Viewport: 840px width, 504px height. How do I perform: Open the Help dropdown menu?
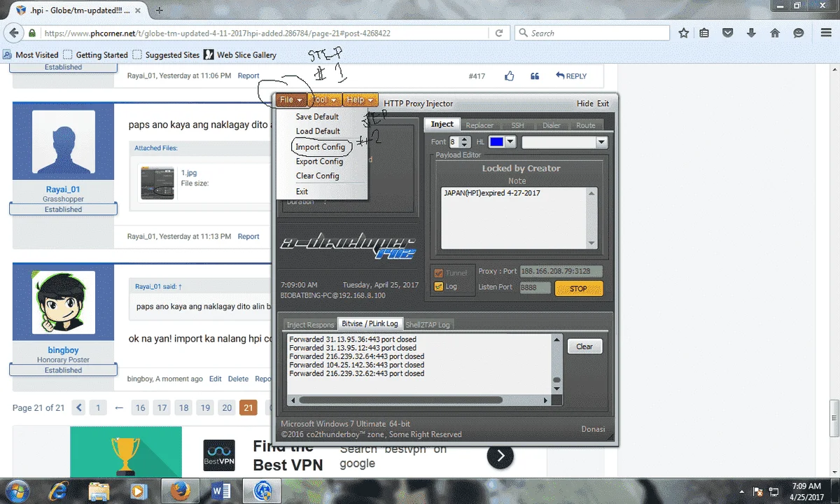point(360,100)
